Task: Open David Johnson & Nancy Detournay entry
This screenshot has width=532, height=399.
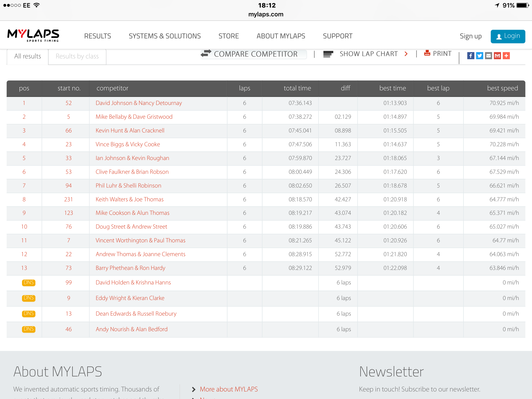Action: (x=139, y=103)
